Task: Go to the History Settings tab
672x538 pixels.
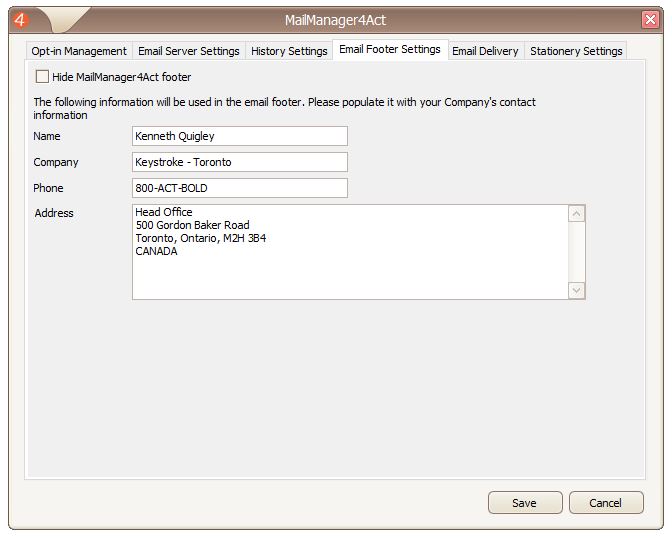Action: [x=289, y=51]
